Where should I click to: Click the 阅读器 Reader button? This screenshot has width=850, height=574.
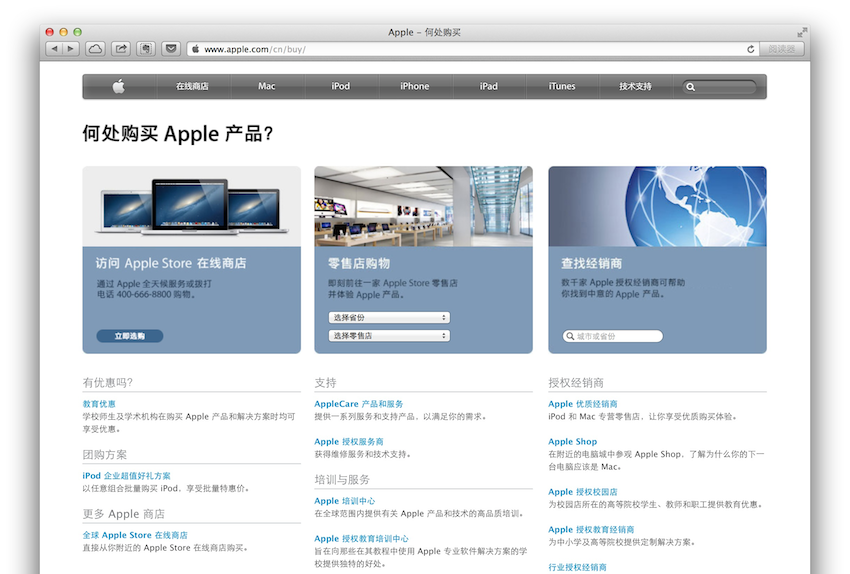pos(782,49)
